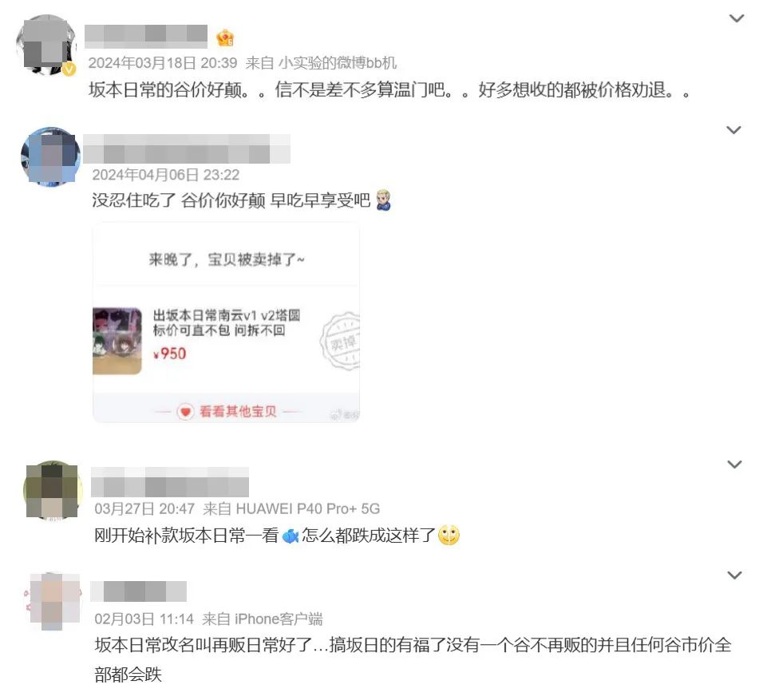
Task: Click the fish emoji in third post
Action: coord(290,536)
